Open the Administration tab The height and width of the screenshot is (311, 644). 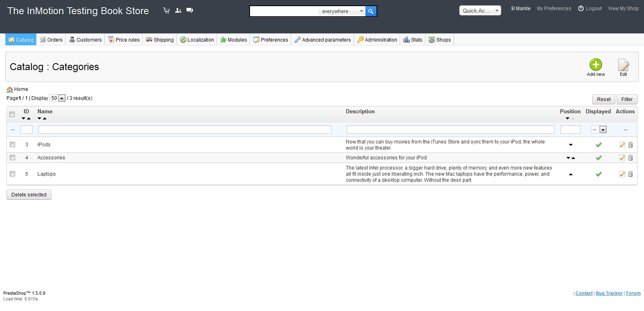tap(377, 40)
